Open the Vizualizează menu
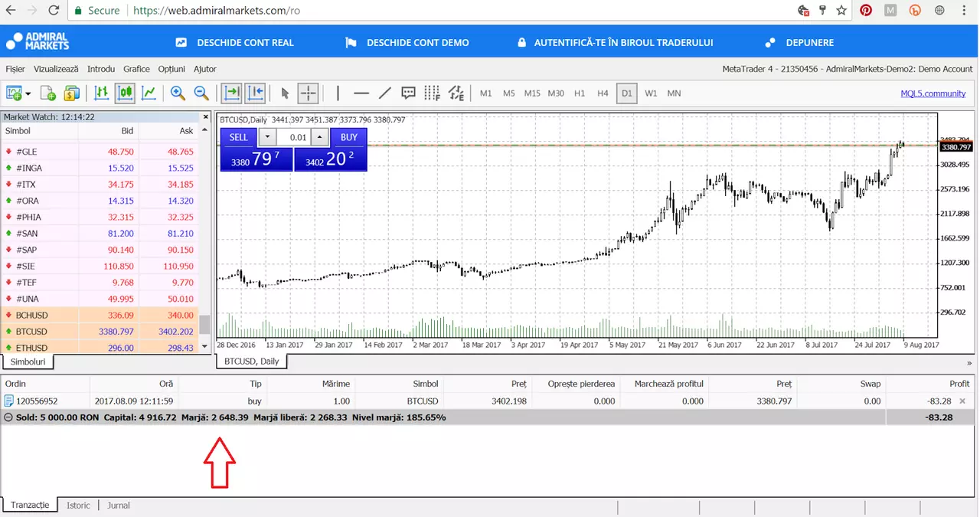 coord(56,69)
